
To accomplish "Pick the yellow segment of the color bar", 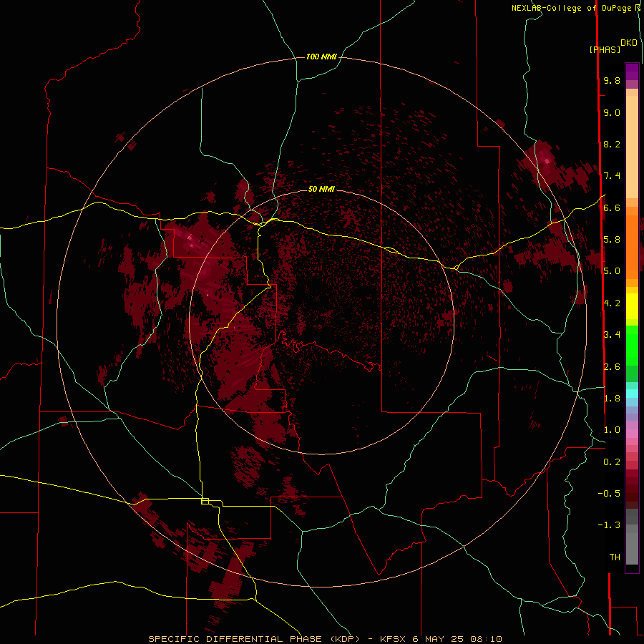I will pos(632,306).
